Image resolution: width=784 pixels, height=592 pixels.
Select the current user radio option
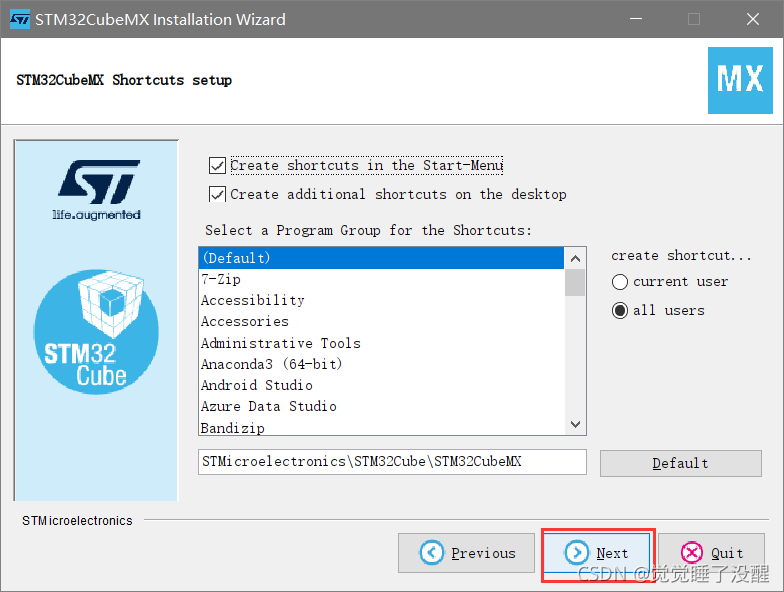(620, 282)
